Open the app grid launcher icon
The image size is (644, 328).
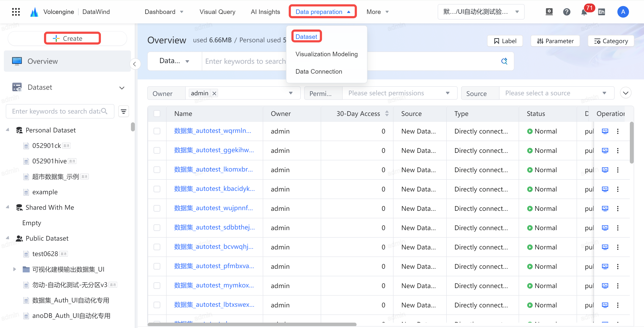16,12
